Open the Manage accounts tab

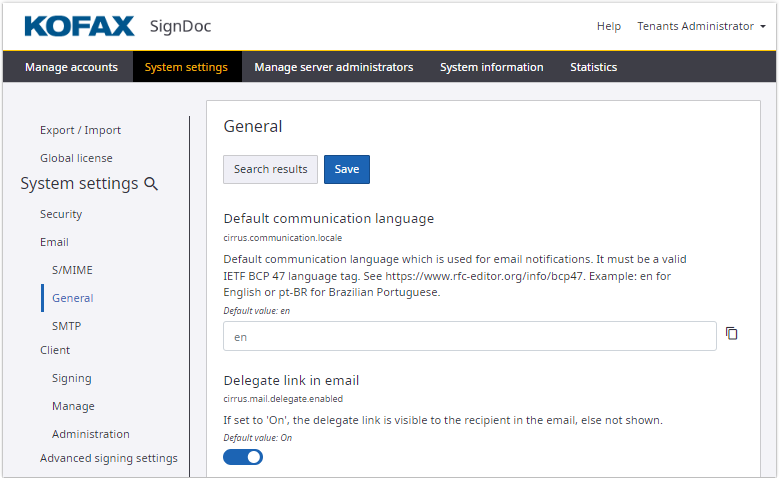point(71,67)
